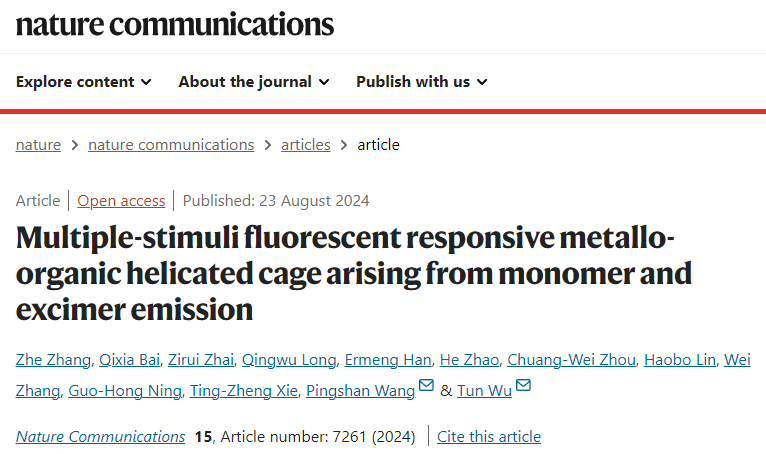Open the Nature Communications journal link
Viewport: 766px width, 454px height.
click(100, 436)
